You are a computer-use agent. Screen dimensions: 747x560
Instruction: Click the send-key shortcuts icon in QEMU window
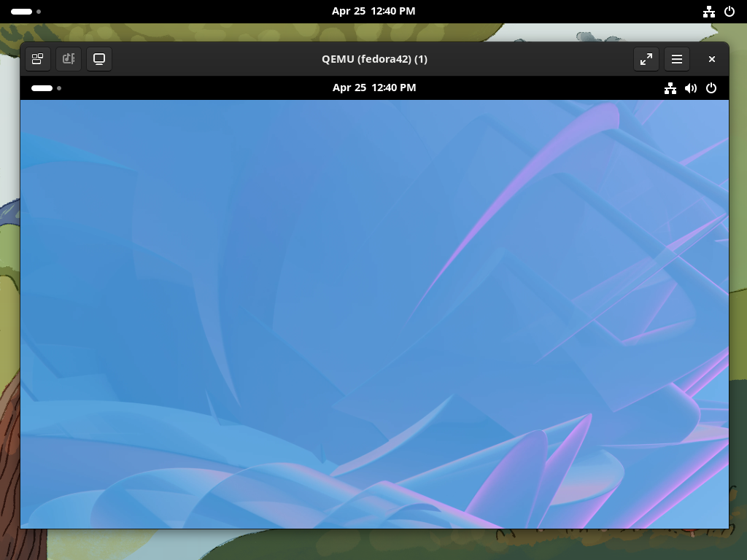tap(69, 59)
